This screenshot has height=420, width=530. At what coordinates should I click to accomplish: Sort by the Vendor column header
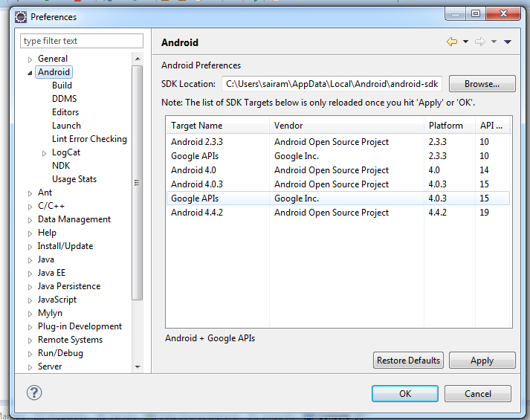tap(346, 126)
